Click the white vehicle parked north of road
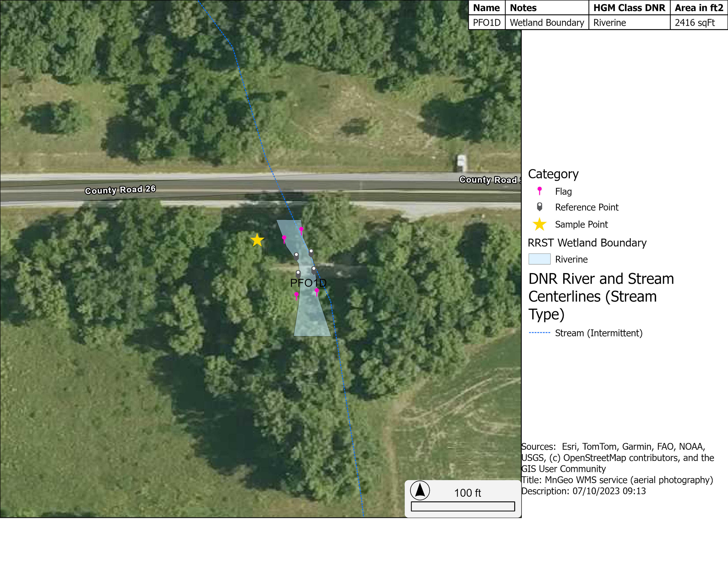Image resolution: width=728 pixels, height=563 pixels. (461, 162)
